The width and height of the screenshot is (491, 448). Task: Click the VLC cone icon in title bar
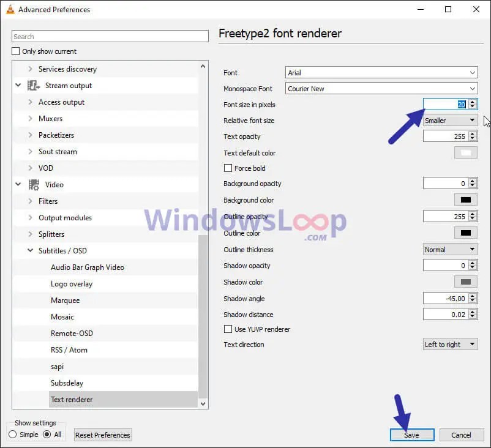pyautogui.click(x=10, y=9)
